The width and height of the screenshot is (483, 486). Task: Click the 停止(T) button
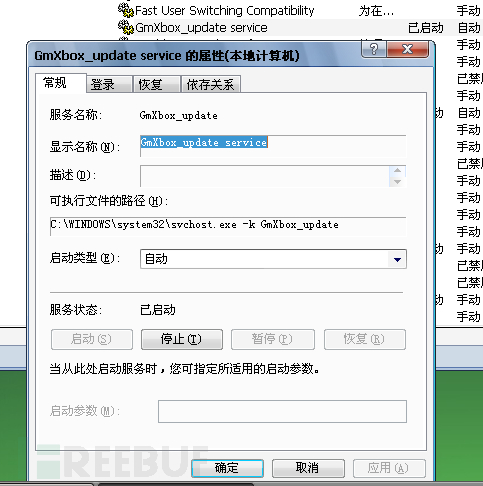pyautogui.click(x=182, y=339)
